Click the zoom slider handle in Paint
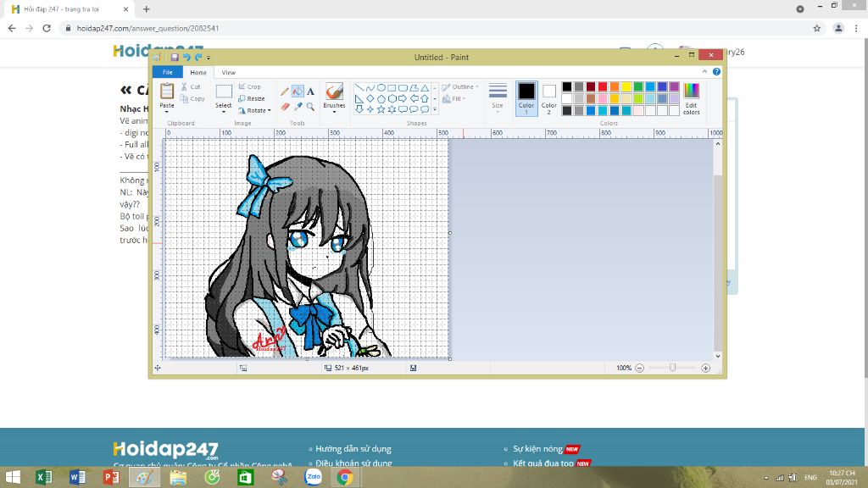Image resolution: width=868 pixels, height=488 pixels. click(x=672, y=368)
